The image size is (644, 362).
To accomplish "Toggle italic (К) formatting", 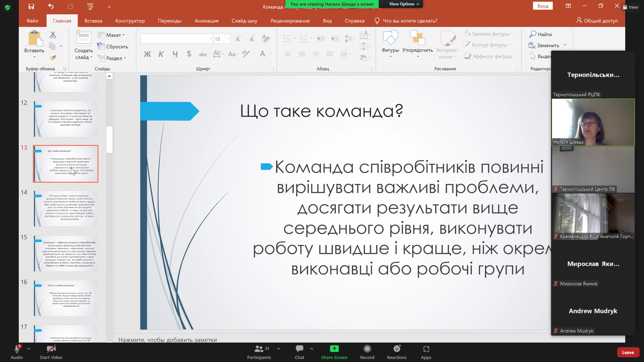I will (x=161, y=54).
